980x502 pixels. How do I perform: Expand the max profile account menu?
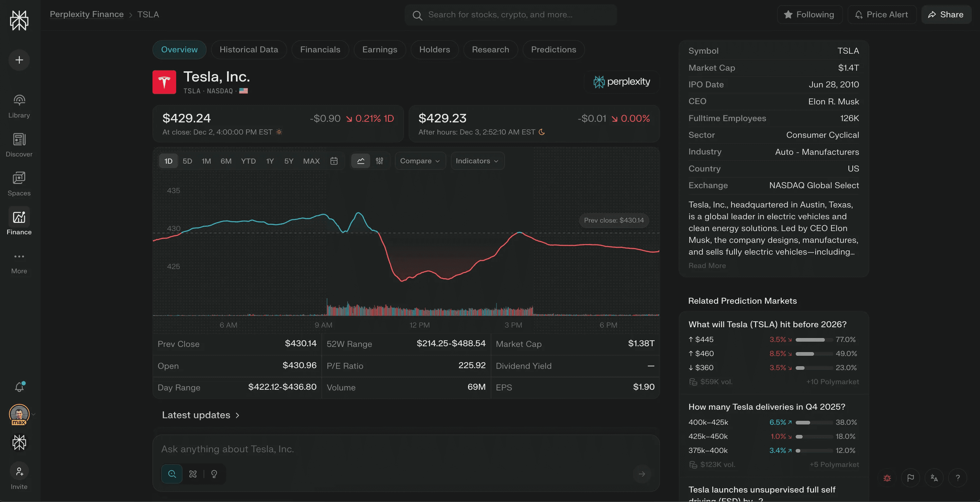pyautogui.click(x=33, y=415)
